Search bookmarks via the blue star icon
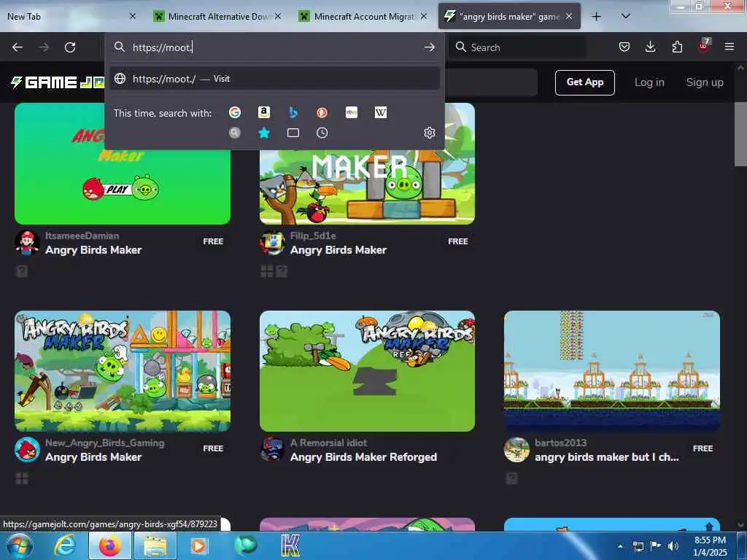747x560 pixels. point(264,133)
